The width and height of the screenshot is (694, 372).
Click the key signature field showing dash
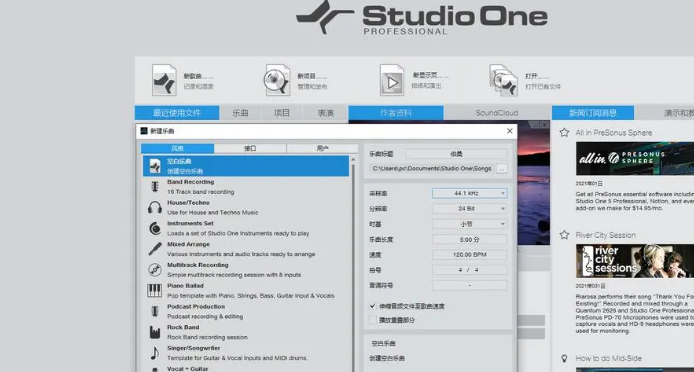(470, 285)
